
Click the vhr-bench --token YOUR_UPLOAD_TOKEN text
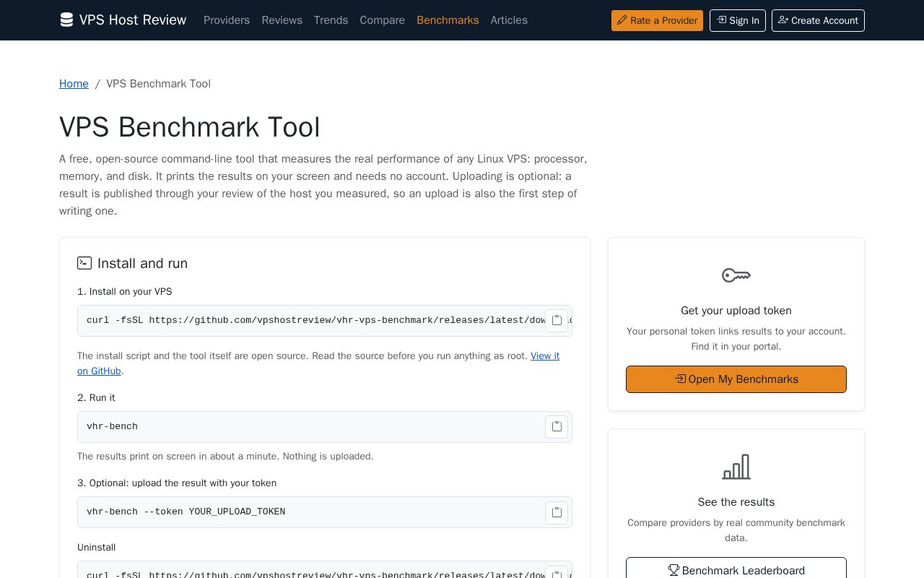(x=186, y=512)
